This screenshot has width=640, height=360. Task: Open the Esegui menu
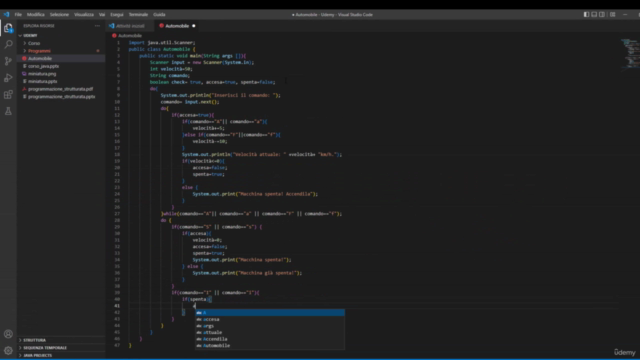click(x=117, y=14)
